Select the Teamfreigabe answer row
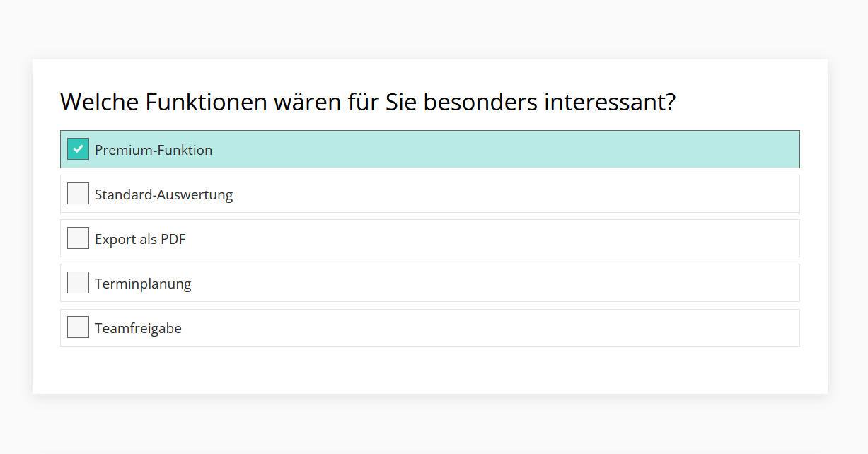This screenshot has height=454, width=868. tap(495, 327)
